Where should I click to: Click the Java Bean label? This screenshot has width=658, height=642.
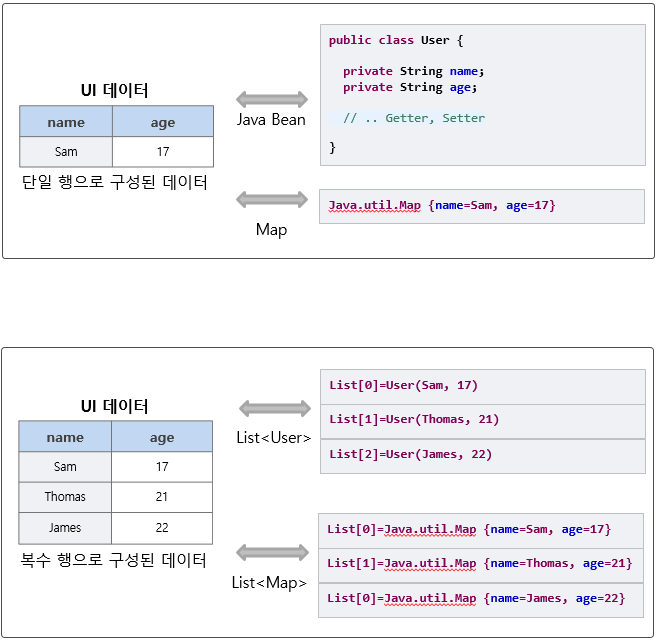pyautogui.click(x=271, y=120)
